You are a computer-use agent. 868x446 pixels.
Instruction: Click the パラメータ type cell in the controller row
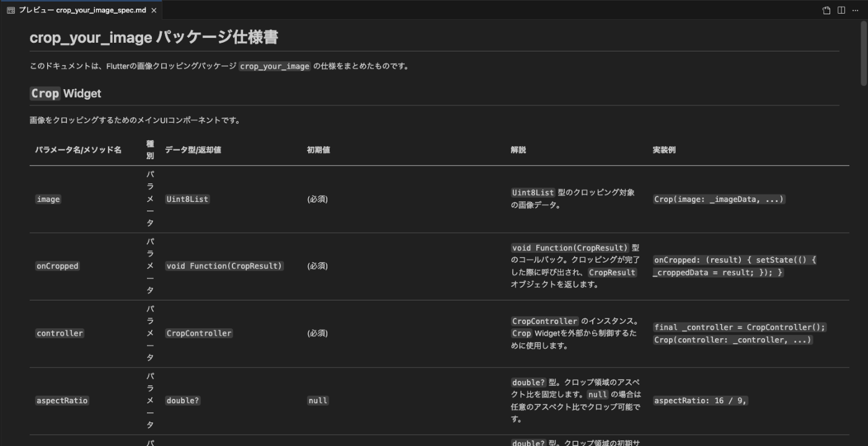click(x=150, y=333)
